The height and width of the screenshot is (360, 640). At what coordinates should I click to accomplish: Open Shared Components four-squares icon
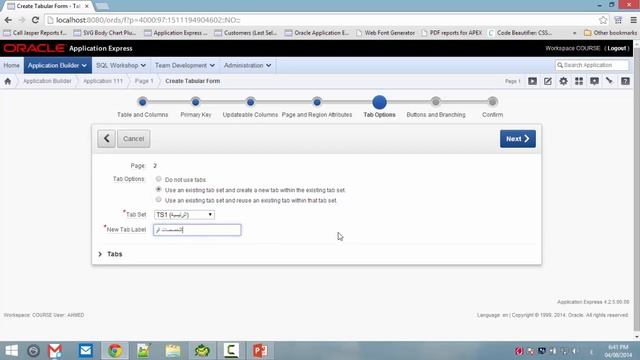[579, 81]
